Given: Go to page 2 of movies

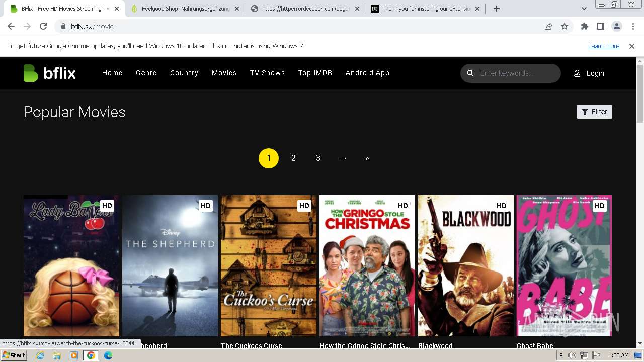Looking at the screenshot, I should (293, 158).
